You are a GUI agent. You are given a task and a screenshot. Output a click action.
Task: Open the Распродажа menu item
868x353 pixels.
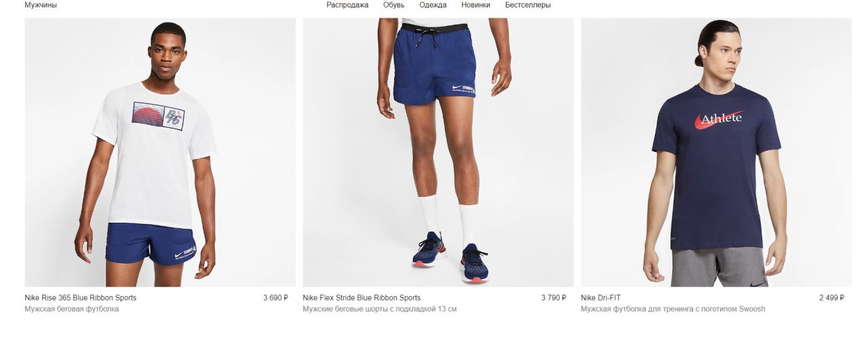coord(347,5)
